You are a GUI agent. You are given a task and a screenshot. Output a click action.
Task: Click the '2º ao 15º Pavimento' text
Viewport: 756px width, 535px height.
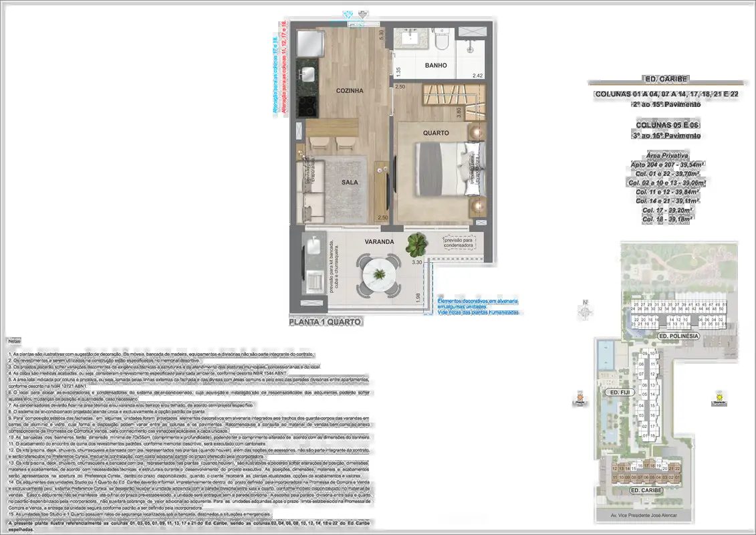666,104
